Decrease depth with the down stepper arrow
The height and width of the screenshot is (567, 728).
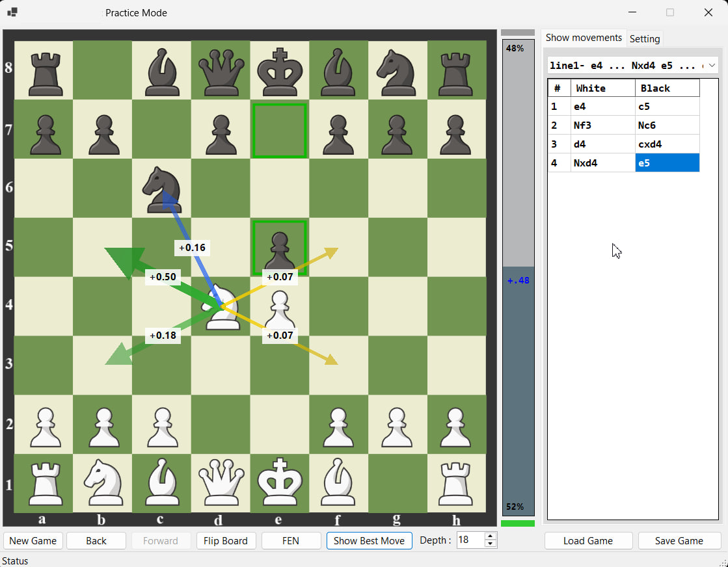click(x=491, y=544)
